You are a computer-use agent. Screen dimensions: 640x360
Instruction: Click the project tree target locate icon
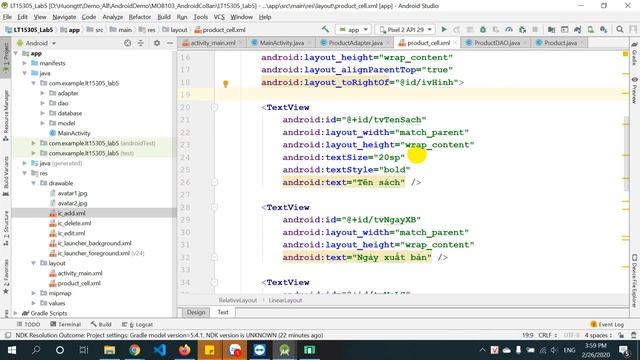[127, 43]
